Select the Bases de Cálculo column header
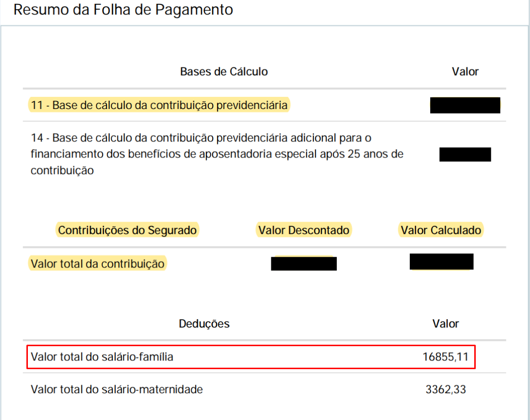The image size is (530, 420). pyautogui.click(x=224, y=72)
